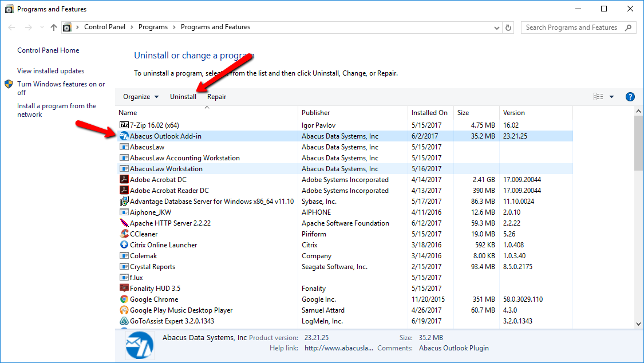Click the 7-Zip program icon

[124, 125]
